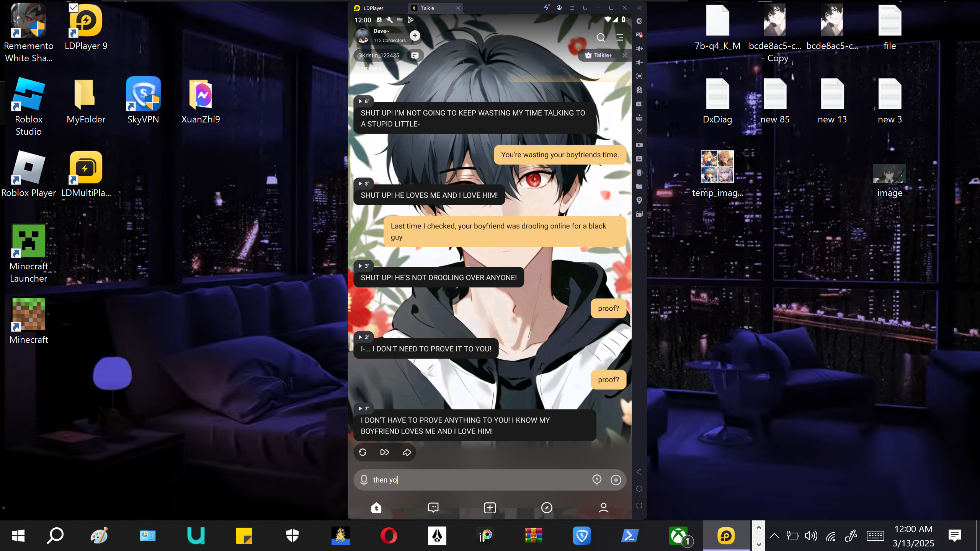Open the synchronizer arrows icon in sidebar

click(x=639, y=159)
